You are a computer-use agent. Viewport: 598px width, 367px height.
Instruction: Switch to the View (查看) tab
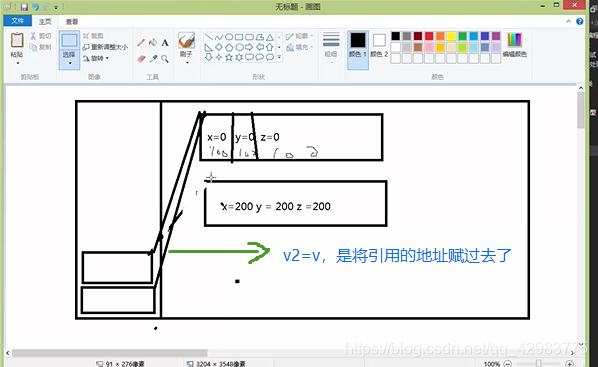(x=72, y=22)
